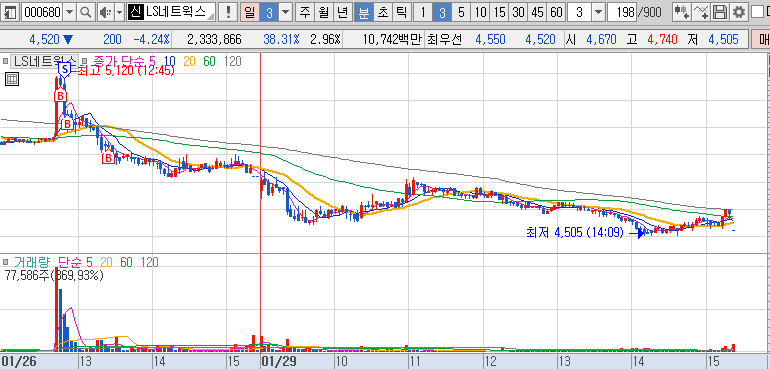Add an indicator with the line-plus icon
This screenshot has width=770, height=369.
tap(702, 13)
